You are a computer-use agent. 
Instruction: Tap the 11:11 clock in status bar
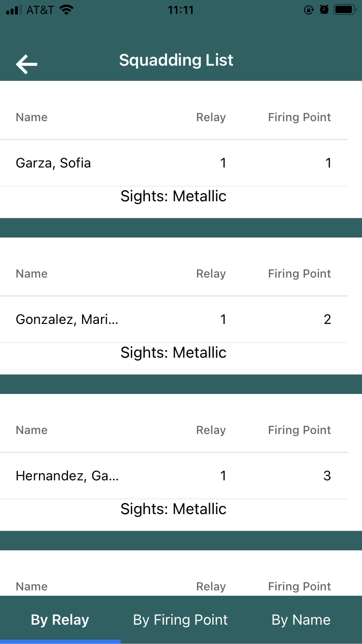(181, 10)
